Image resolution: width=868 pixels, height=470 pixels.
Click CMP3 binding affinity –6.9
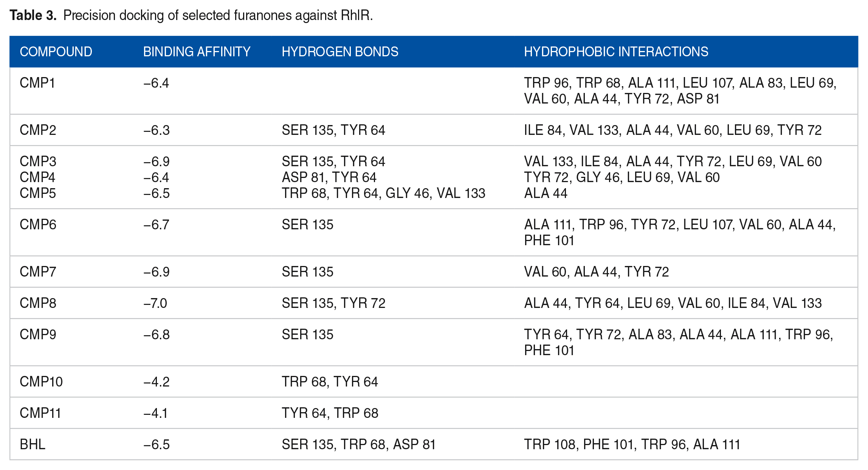tap(156, 161)
